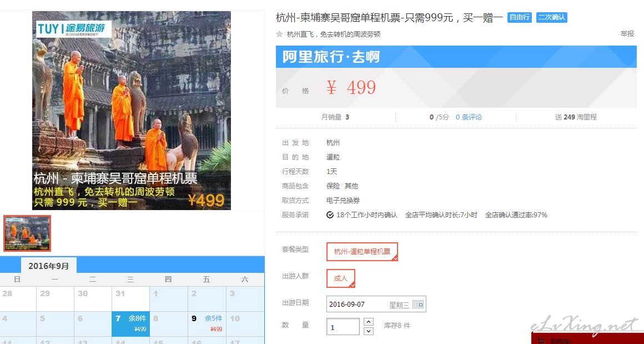644x344 pixels.
Task: Click the 阿里旅行·去啊 banner
Action: click(x=456, y=57)
